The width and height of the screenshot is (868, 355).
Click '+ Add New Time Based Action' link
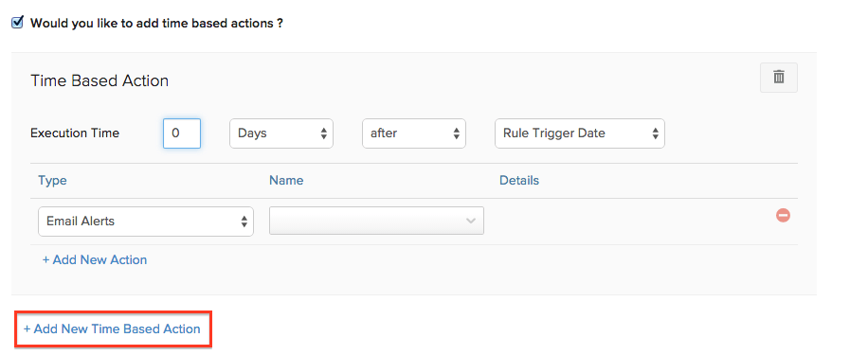click(112, 329)
